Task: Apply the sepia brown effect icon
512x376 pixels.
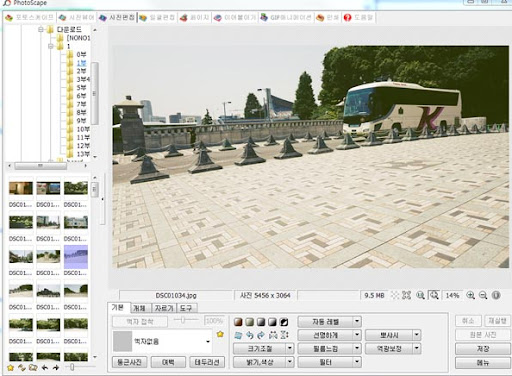Action: 238,322
